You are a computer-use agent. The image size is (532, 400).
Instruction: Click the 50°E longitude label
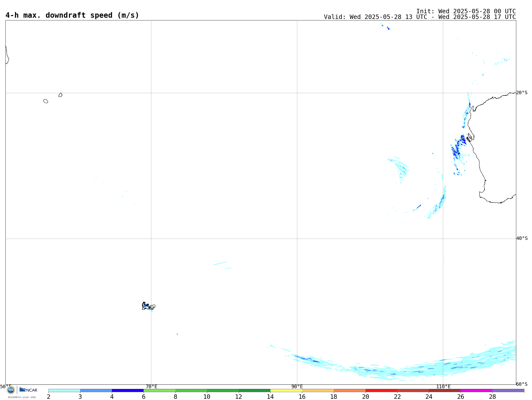(6, 386)
